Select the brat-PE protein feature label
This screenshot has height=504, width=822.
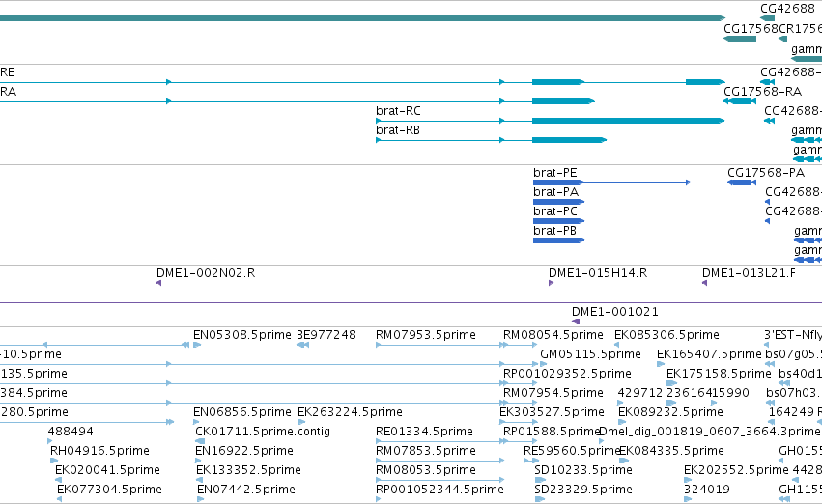[554, 173]
